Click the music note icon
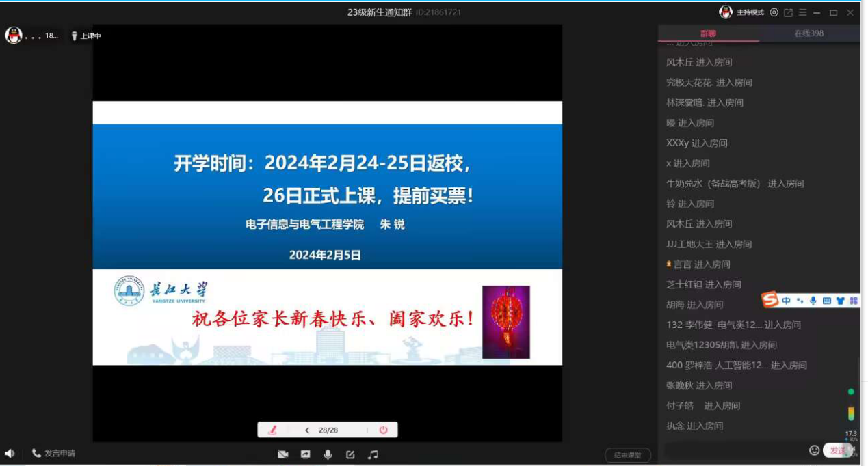868x466 pixels. pyautogui.click(x=373, y=454)
